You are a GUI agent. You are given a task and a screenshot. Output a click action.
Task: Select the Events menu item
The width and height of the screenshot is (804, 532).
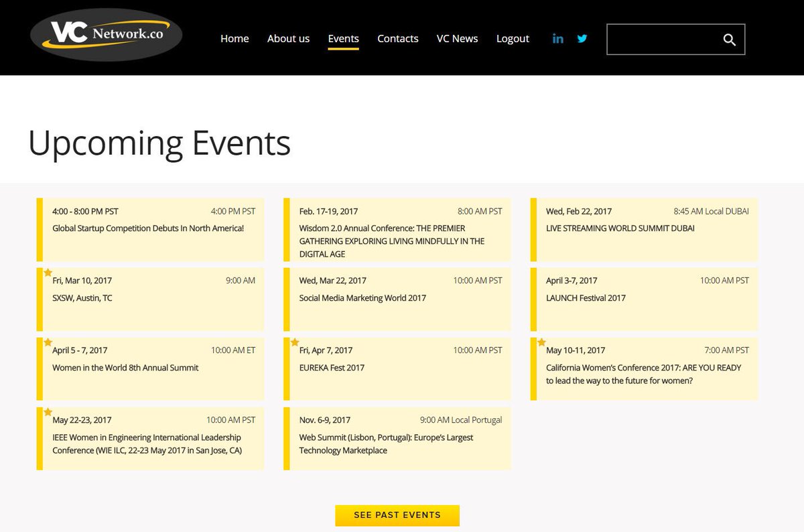(x=343, y=38)
